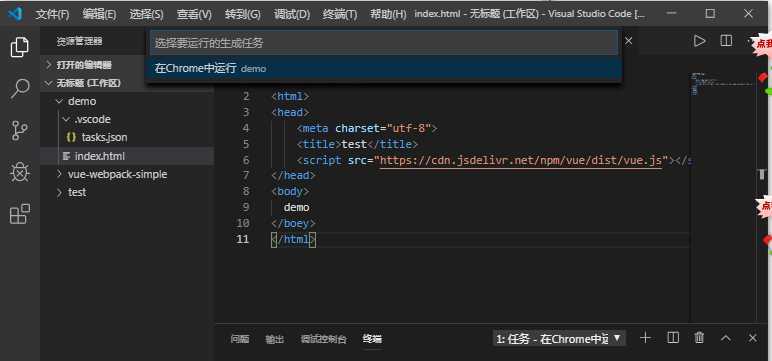Add a new terminal with the plus icon
The image size is (772, 361).
point(645,338)
